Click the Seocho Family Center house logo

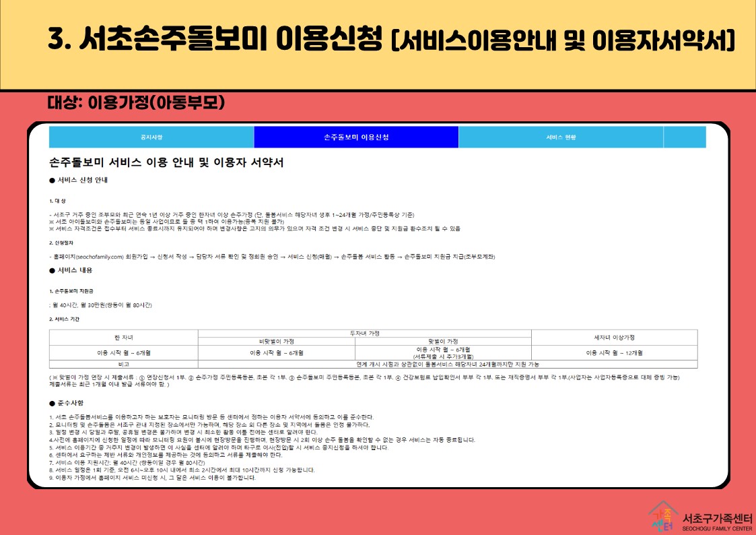(x=664, y=516)
